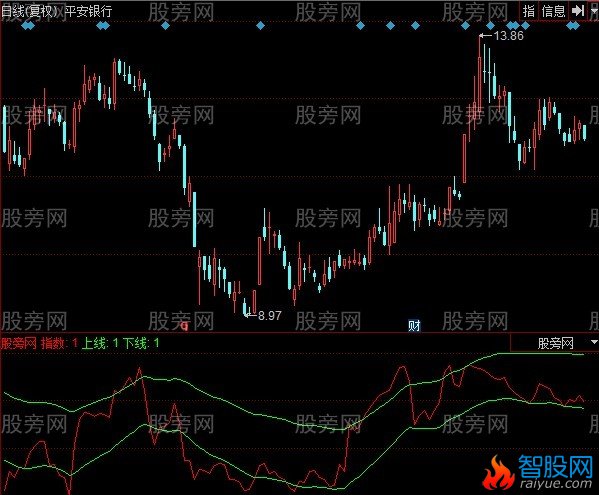Click the 财 financial marker icon
The height and width of the screenshot is (495, 599).
(414, 325)
